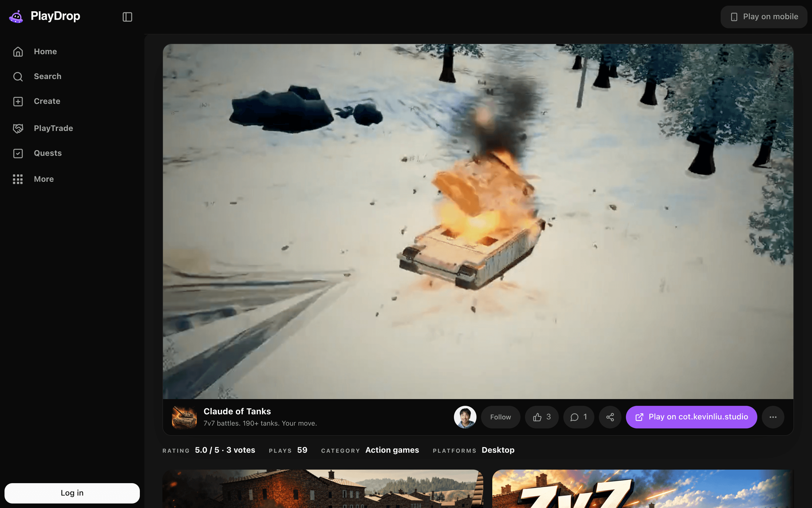Open the three-dots more options menu
The image size is (812, 508).
(773, 417)
